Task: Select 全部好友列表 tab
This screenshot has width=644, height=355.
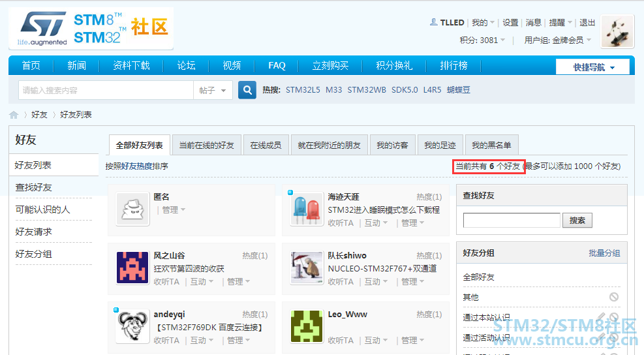Action: point(139,145)
